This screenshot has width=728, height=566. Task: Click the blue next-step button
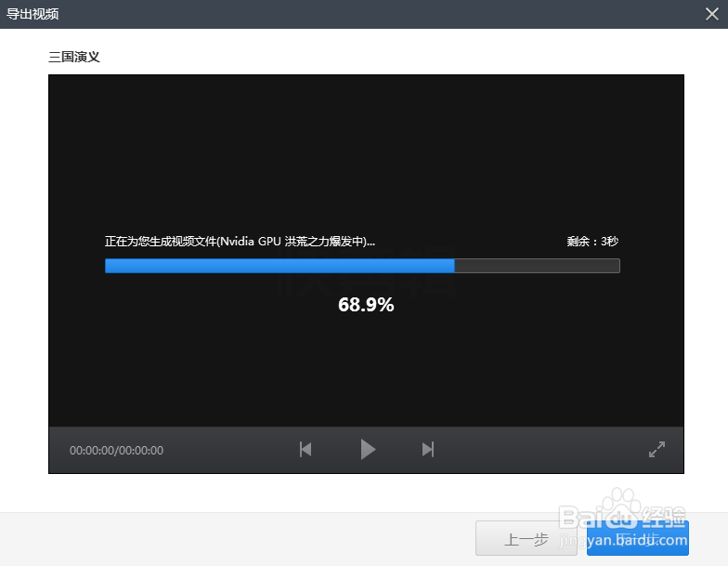[x=637, y=538]
